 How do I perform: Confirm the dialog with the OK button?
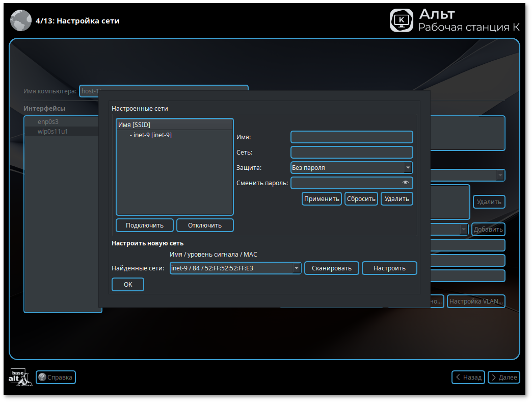click(x=128, y=285)
